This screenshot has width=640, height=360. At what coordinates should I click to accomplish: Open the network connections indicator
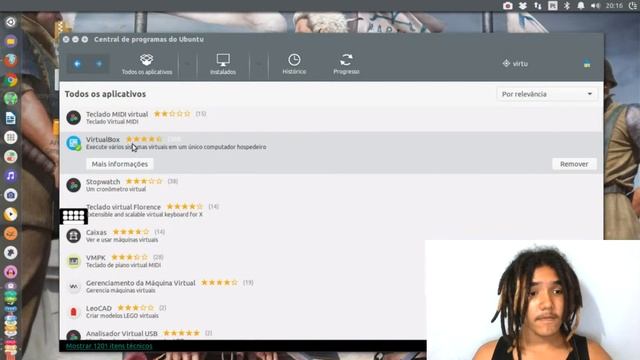[x=538, y=6]
